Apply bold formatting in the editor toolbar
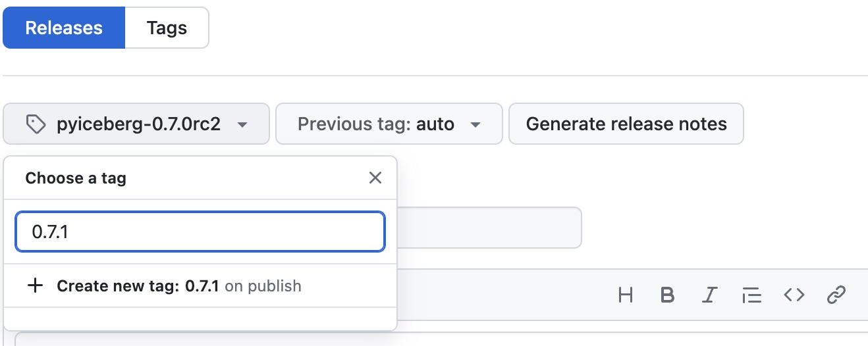 pos(667,295)
